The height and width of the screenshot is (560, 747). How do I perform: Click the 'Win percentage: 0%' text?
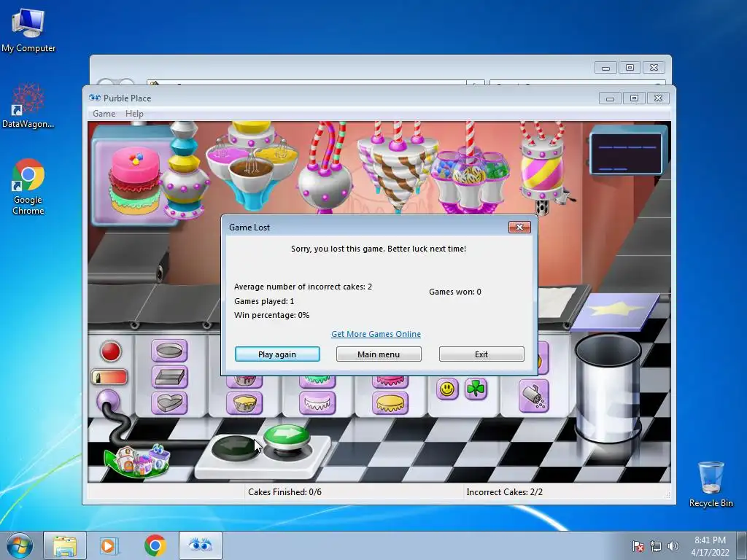[271, 315]
